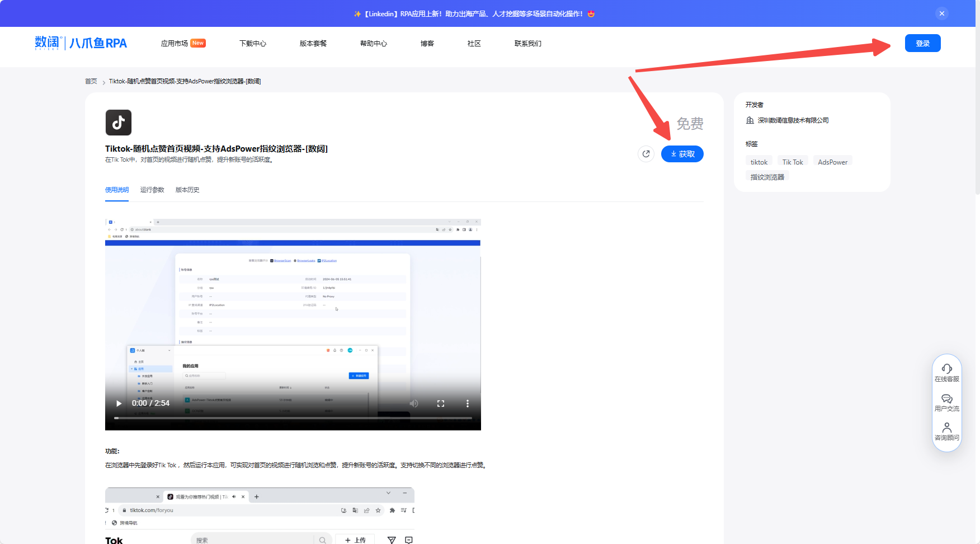The image size is (980, 544).
Task: Click the New badge beside 应用市场
Action: (x=198, y=43)
